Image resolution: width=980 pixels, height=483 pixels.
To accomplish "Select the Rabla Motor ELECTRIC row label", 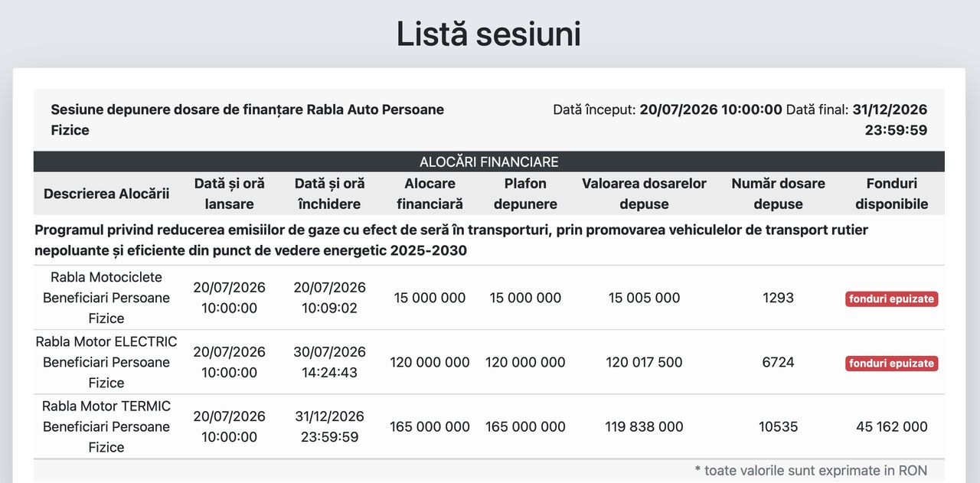I will [106, 362].
